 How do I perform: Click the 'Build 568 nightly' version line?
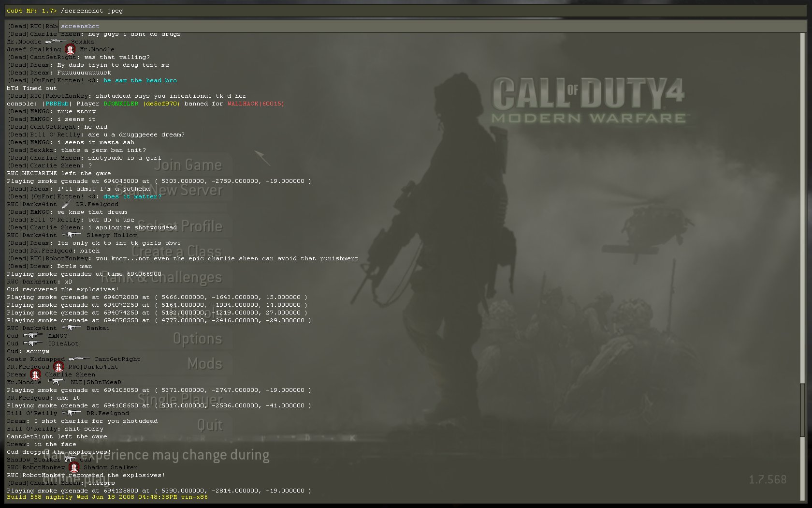[107, 497]
